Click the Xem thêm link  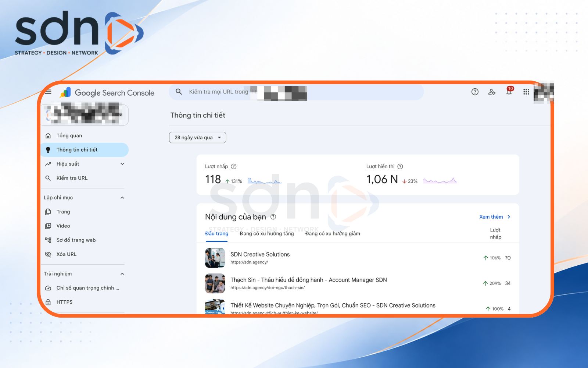pos(495,217)
